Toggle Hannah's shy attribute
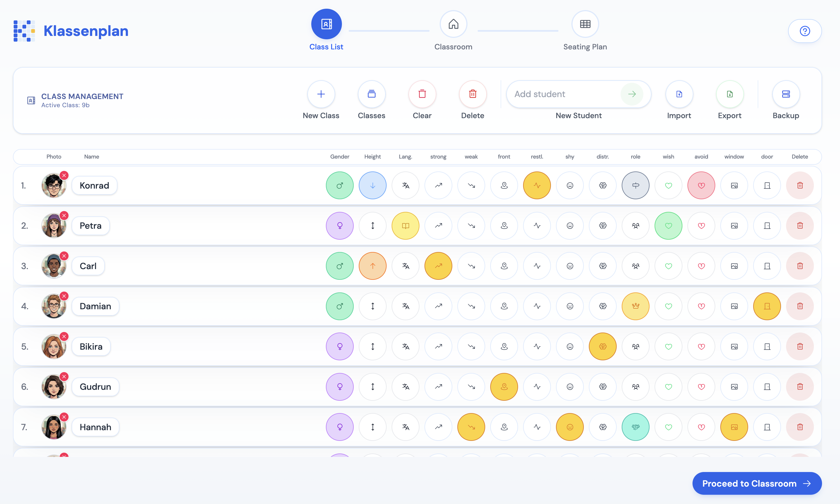840x504 pixels. pyautogui.click(x=570, y=427)
